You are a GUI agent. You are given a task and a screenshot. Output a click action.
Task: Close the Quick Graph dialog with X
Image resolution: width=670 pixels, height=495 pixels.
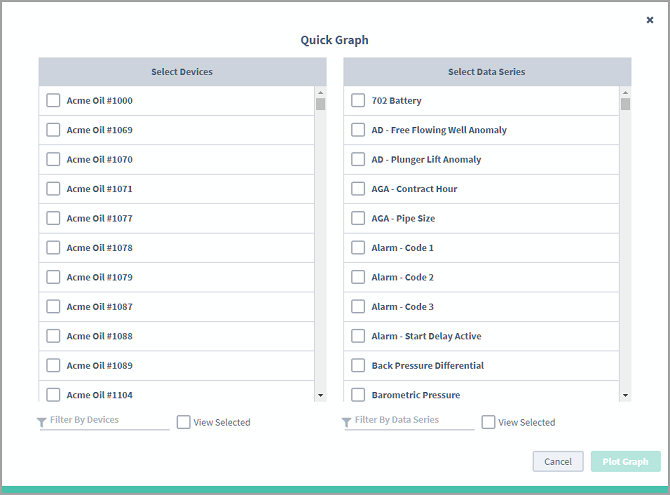649,20
